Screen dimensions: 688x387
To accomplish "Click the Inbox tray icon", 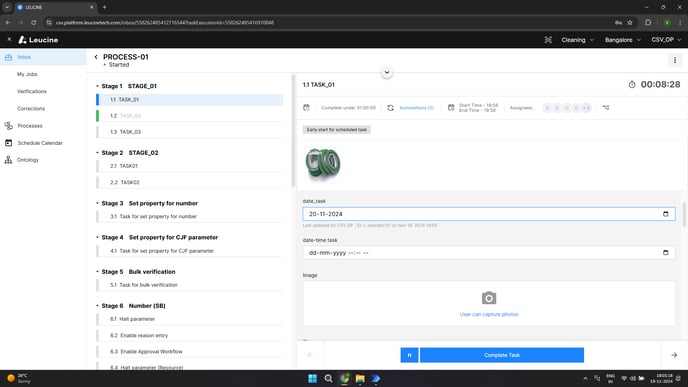I will [8, 57].
